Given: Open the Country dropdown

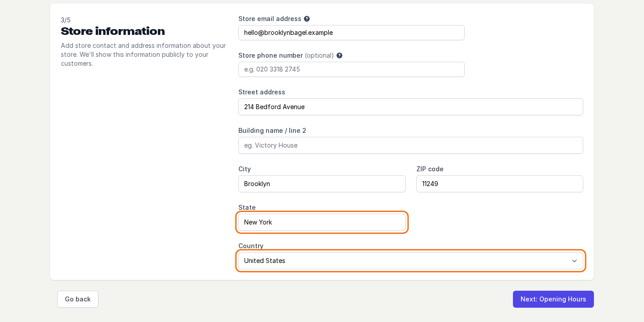Looking at the screenshot, I should [x=411, y=261].
